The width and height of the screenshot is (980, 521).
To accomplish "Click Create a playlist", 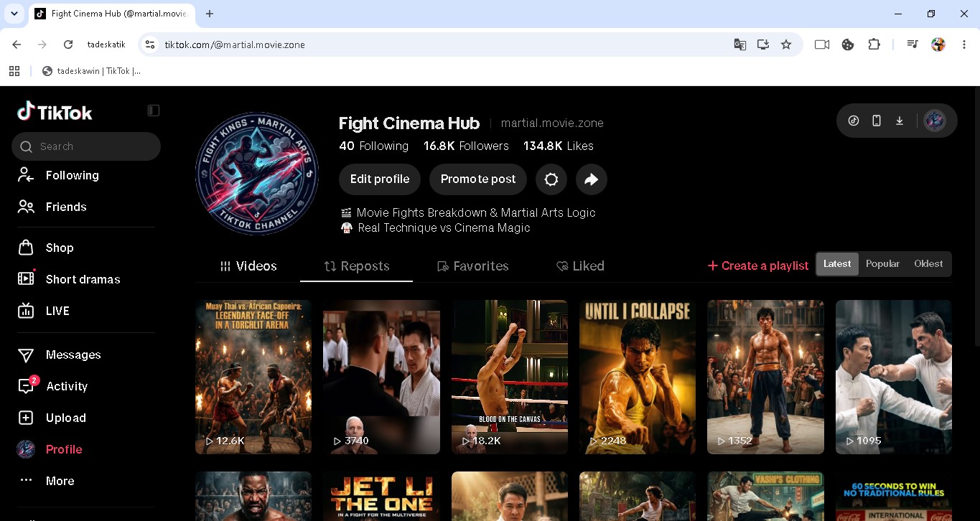I will (x=758, y=266).
